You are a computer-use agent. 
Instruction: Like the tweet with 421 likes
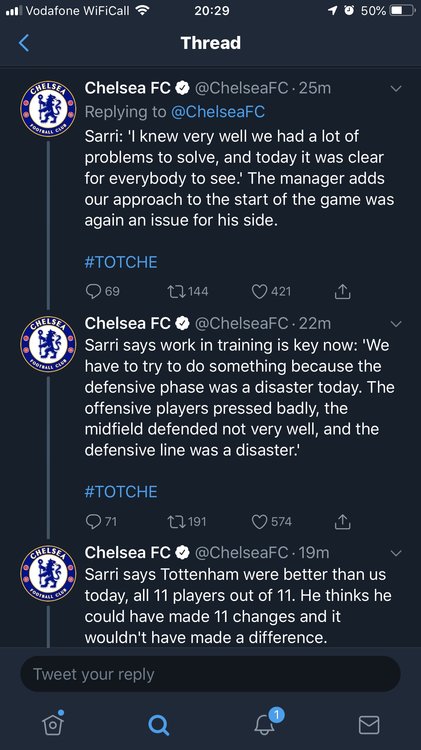coord(259,291)
